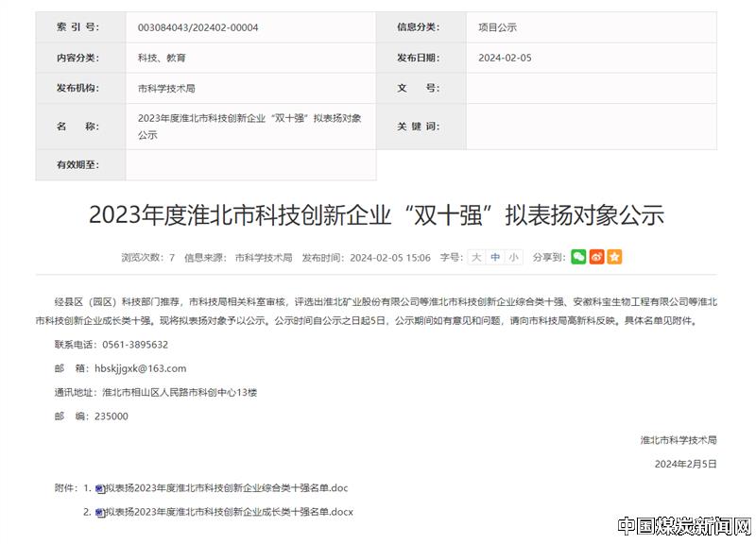
Task: Click the main article title heading
Action: (x=376, y=215)
